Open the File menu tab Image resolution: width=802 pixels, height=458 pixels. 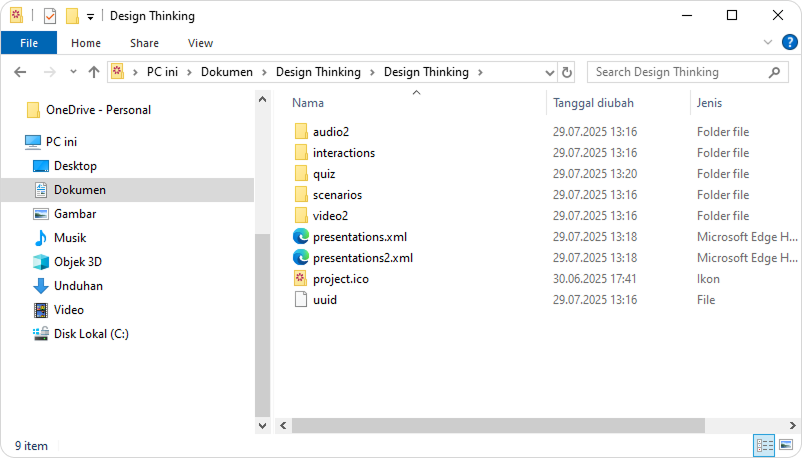(29, 43)
